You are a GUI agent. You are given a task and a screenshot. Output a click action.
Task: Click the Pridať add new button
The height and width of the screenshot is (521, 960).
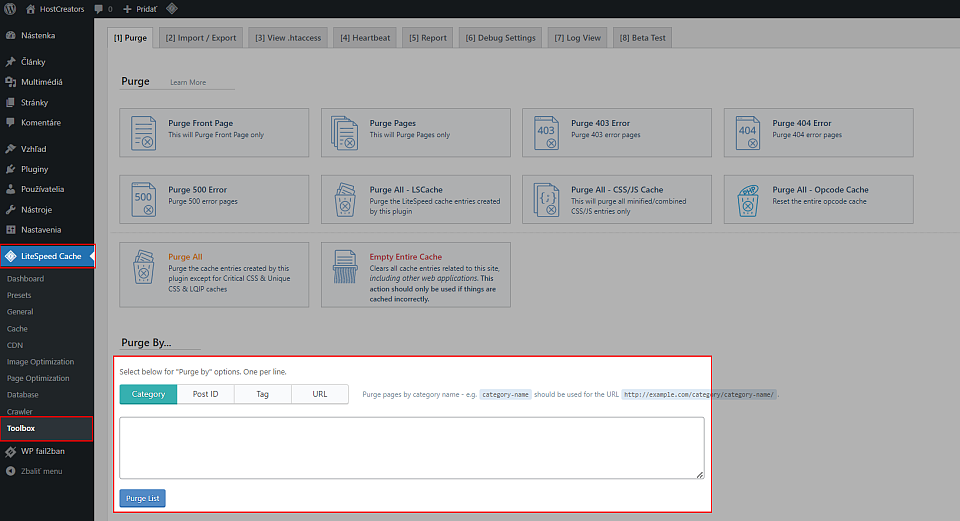pyautogui.click(x=140, y=9)
